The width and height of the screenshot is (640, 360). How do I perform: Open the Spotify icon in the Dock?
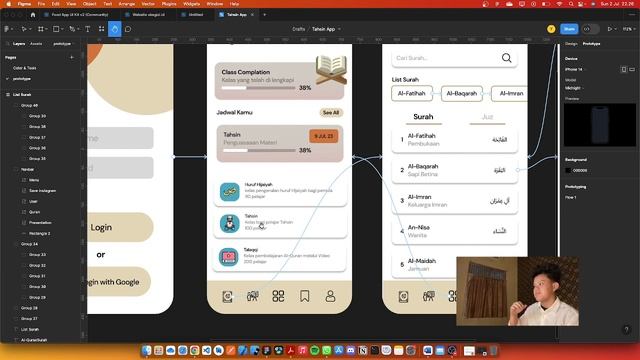(315, 350)
